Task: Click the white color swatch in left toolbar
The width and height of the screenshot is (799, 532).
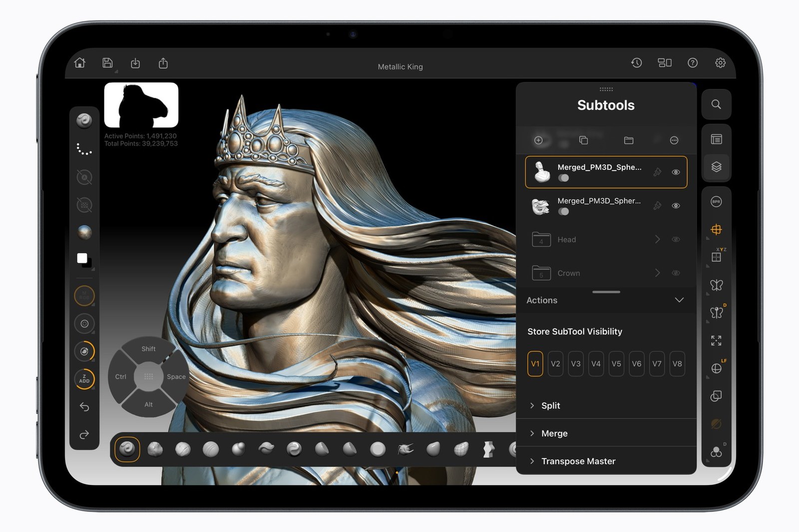Action: [82, 258]
